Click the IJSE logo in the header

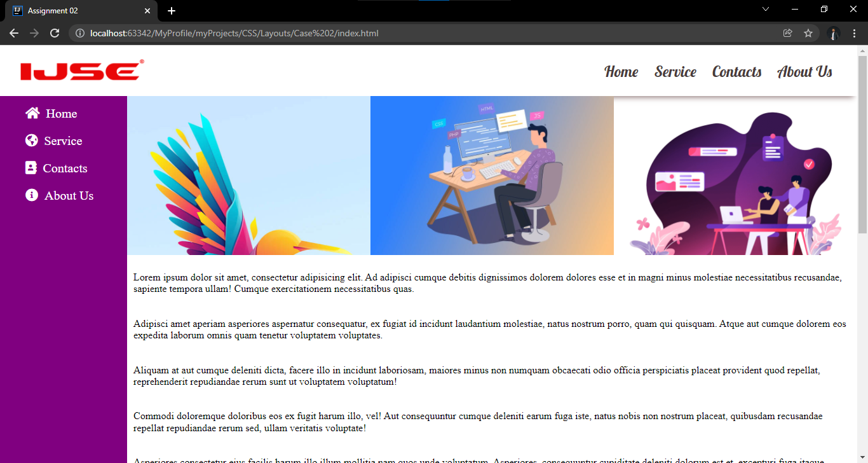click(83, 70)
